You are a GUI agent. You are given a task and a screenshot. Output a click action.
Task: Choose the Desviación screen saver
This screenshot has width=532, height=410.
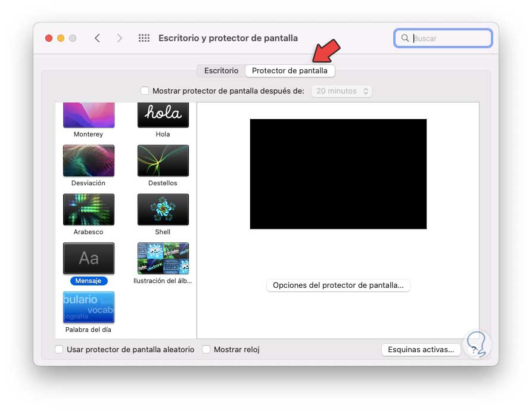point(89,160)
